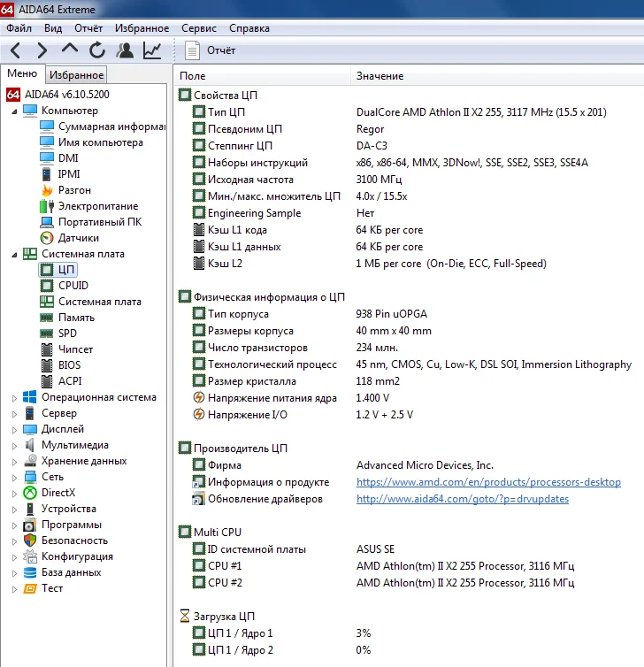Click the DMI monitor icon

(47, 157)
